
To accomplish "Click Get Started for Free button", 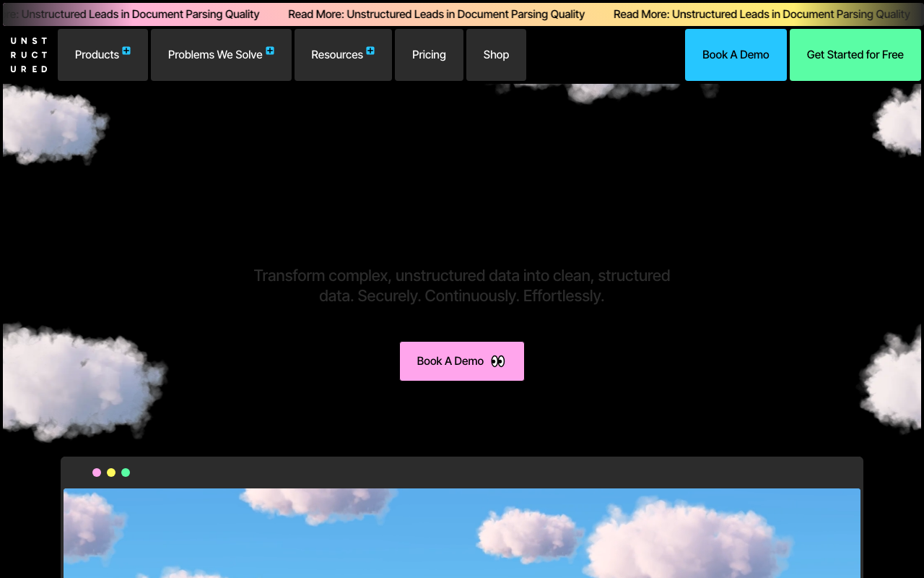I will [x=855, y=55].
